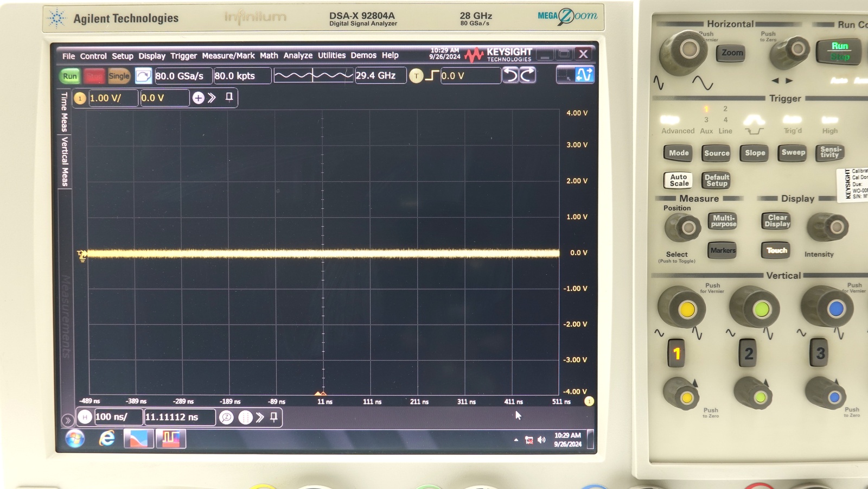Viewport: 868px width, 489px height.
Task: Click the 80.0 GSa/s sample rate field
Action: tap(183, 76)
